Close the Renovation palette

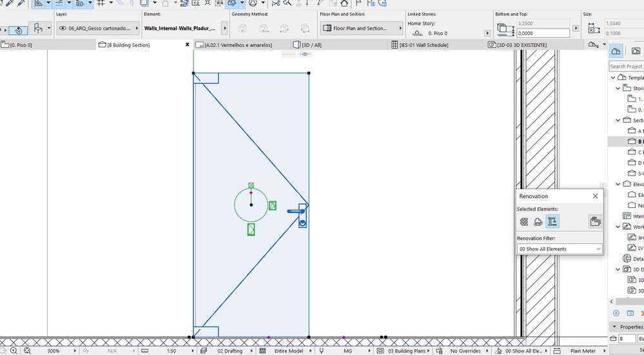tap(595, 196)
